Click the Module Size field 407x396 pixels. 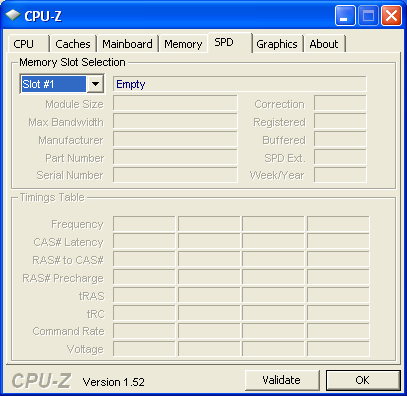(x=175, y=103)
